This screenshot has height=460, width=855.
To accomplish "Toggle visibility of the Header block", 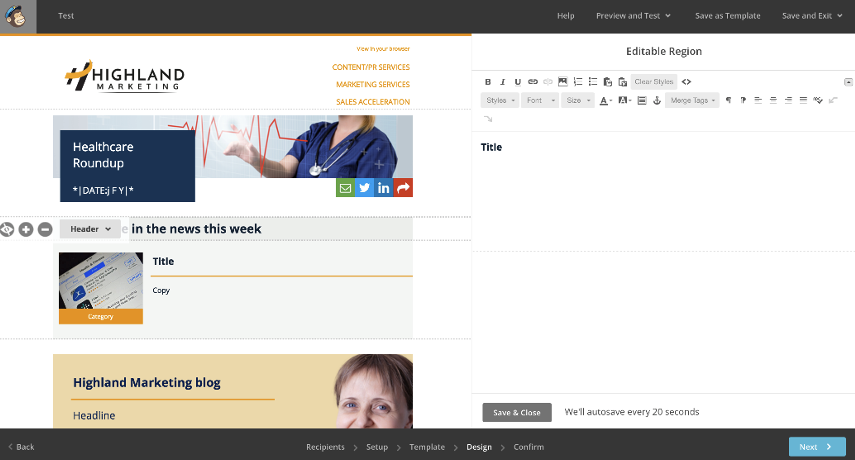I will [x=7, y=229].
